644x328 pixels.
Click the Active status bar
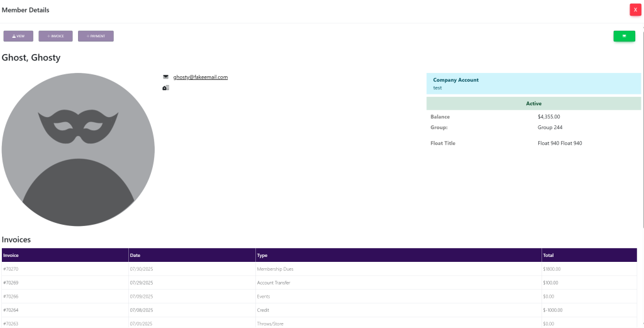pos(533,103)
